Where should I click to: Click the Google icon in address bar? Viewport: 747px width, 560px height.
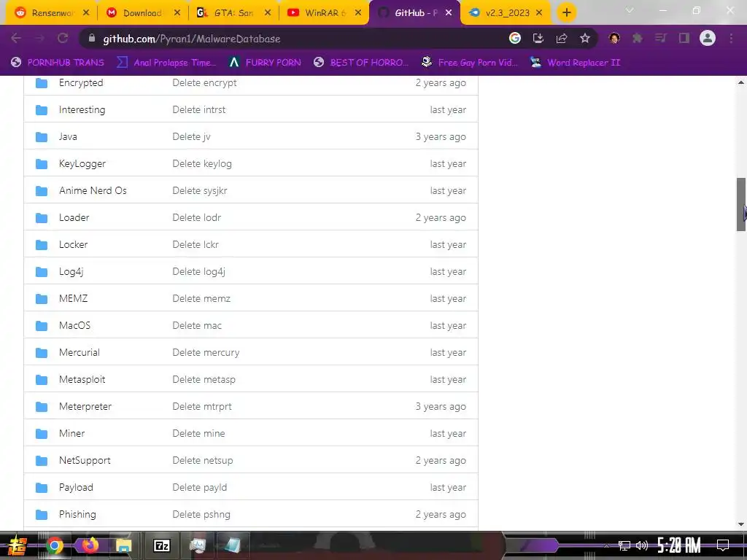pyautogui.click(x=515, y=39)
